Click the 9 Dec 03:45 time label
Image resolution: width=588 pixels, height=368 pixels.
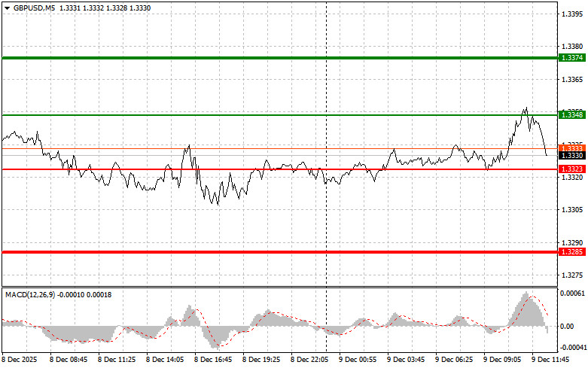click(x=406, y=360)
